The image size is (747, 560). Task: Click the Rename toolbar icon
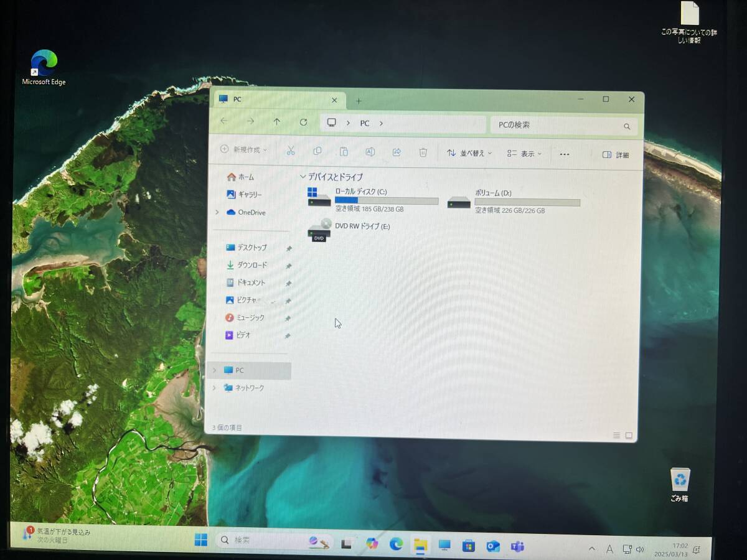click(370, 152)
